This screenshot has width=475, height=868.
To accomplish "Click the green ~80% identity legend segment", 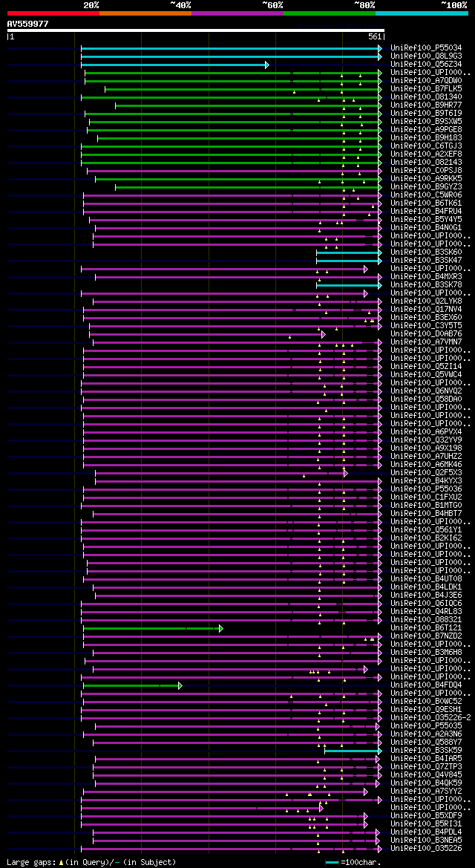I will click(330, 13).
